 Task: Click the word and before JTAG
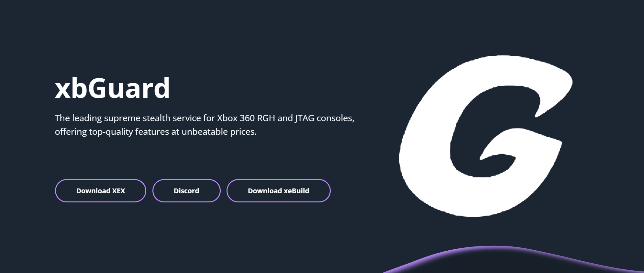[x=285, y=118]
